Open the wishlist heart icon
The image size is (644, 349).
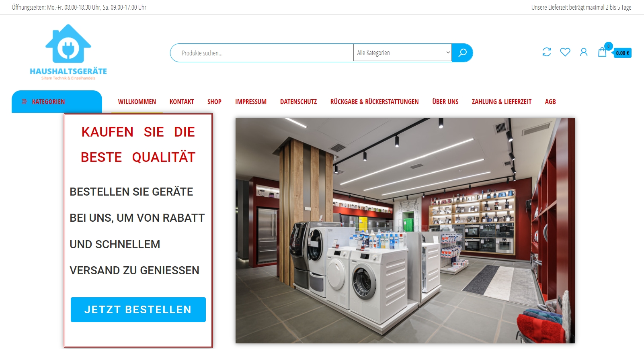(x=565, y=52)
